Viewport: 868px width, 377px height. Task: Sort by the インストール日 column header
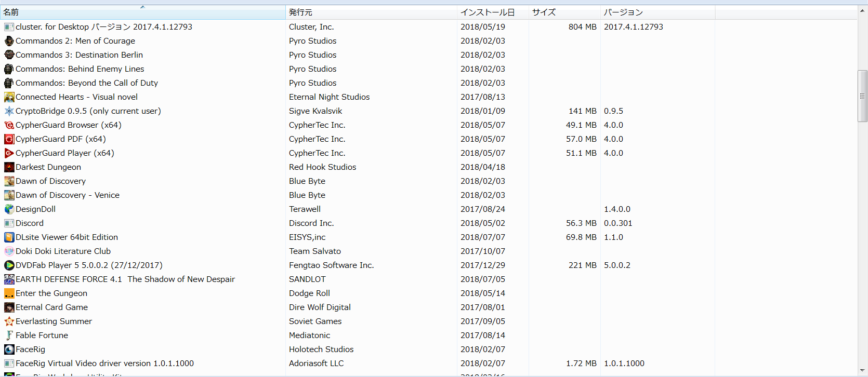[493, 12]
